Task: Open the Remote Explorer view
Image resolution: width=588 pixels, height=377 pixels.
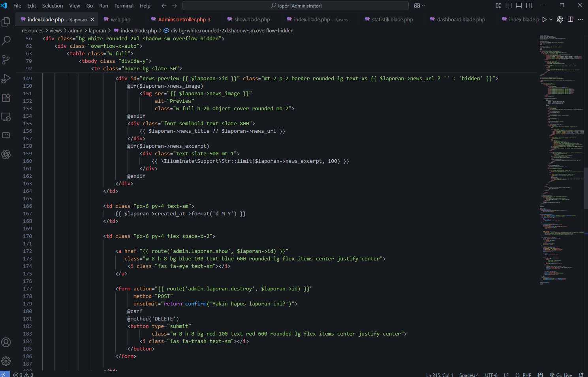Action: (x=6, y=117)
